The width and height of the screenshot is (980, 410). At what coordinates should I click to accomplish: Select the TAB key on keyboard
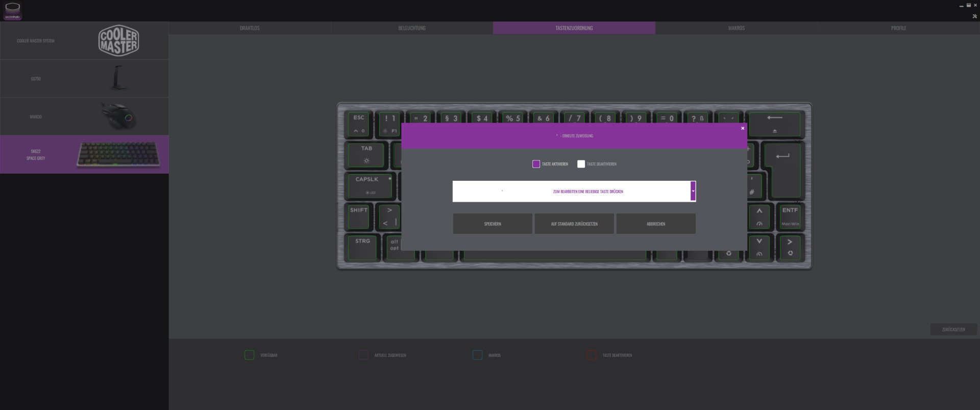click(x=366, y=155)
